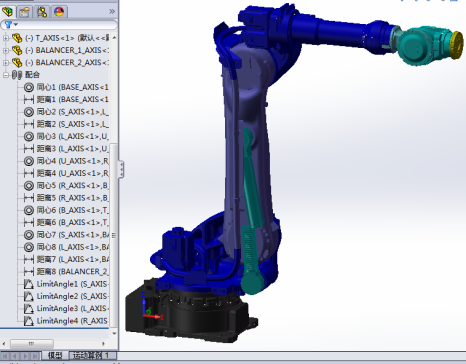
Task: Expand the T_AXIS<1> component node
Action: 6,38
